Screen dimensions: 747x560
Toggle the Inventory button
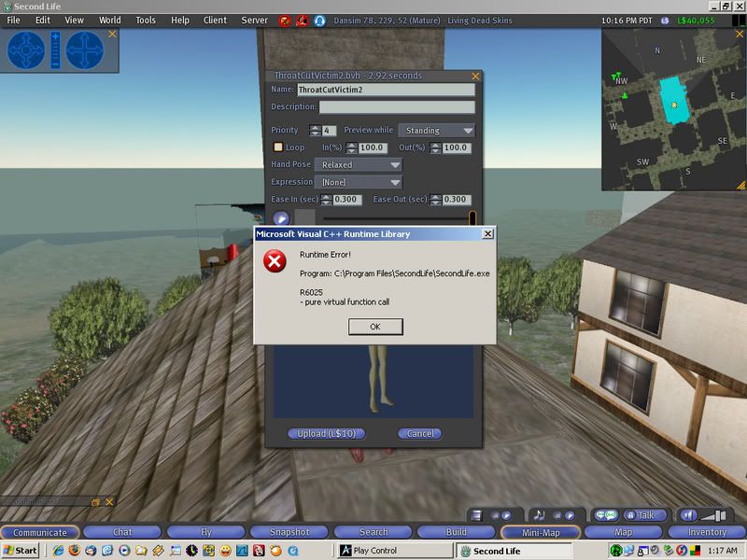click(707, 532)
